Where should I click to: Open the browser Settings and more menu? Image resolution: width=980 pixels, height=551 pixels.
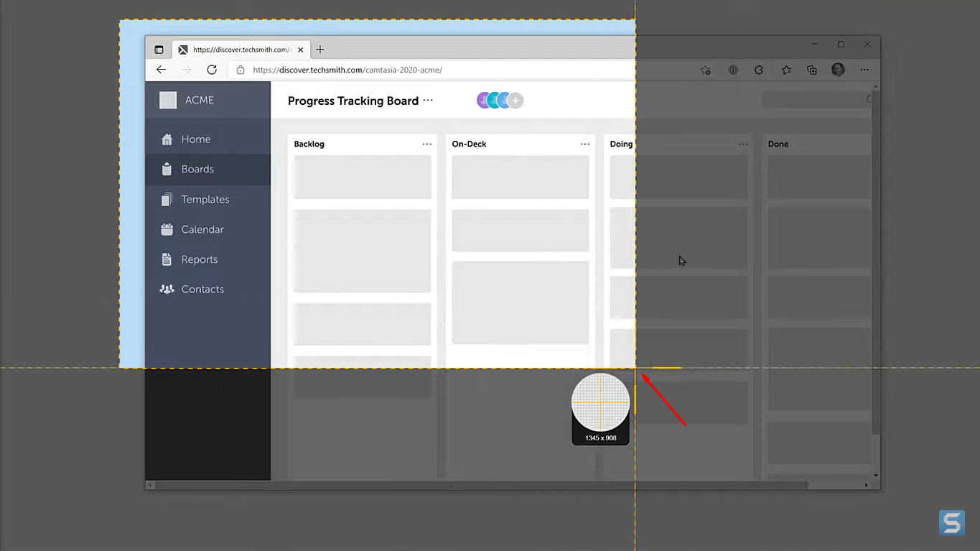864,70
